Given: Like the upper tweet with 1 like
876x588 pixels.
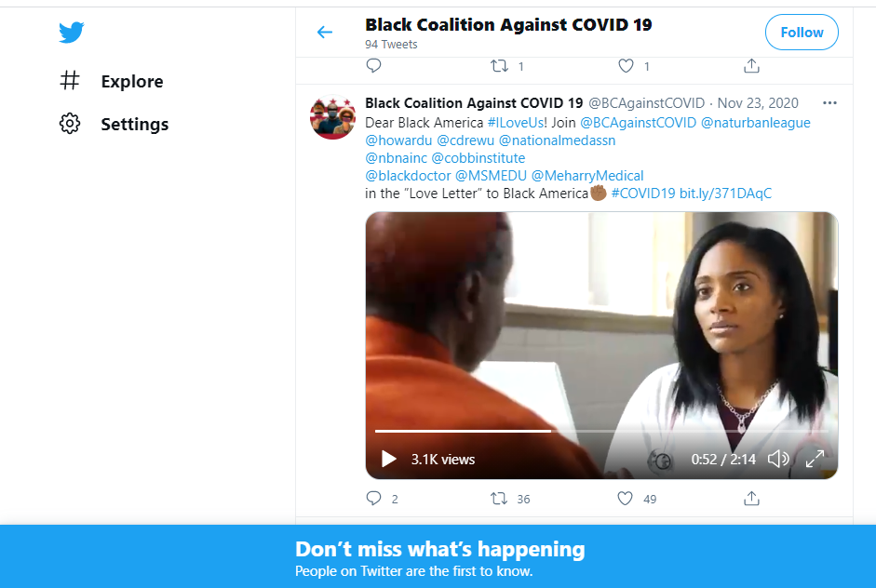Looking at the screenshot, I should click(626, 66).
